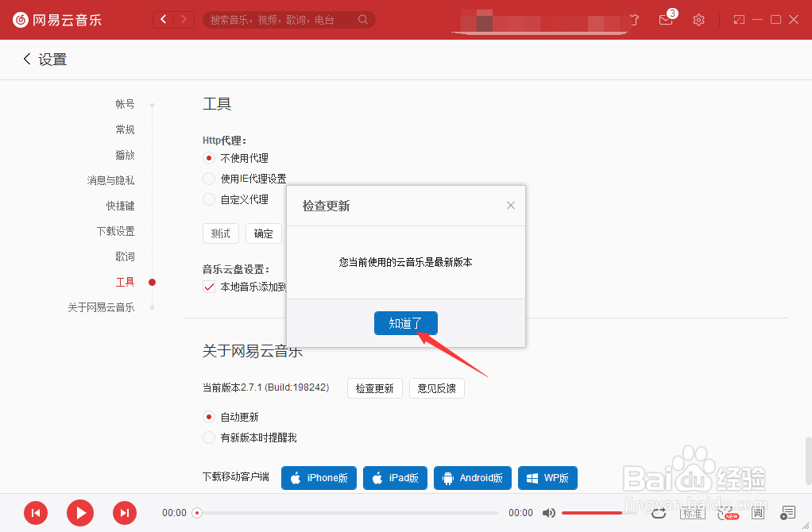Select 有新版本时提醒我 radio button
The width and height of the screenshot is (812, 532).
click(209, 438)
